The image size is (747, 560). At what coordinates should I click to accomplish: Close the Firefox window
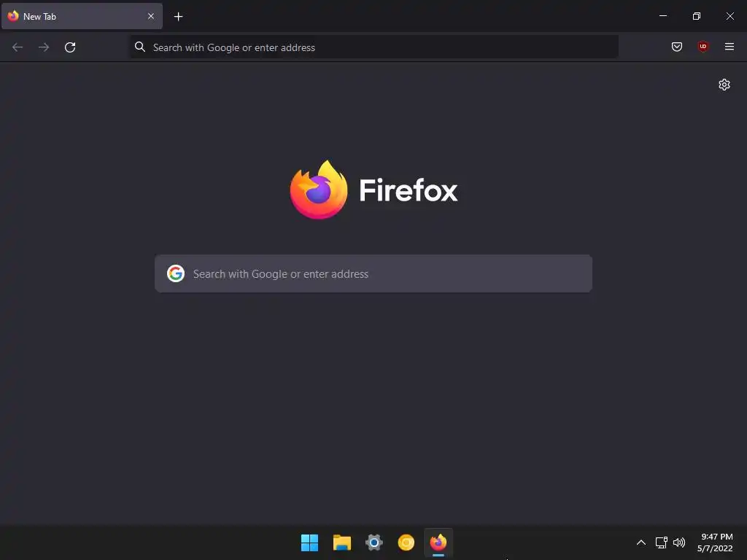click(x=729, y=16)
